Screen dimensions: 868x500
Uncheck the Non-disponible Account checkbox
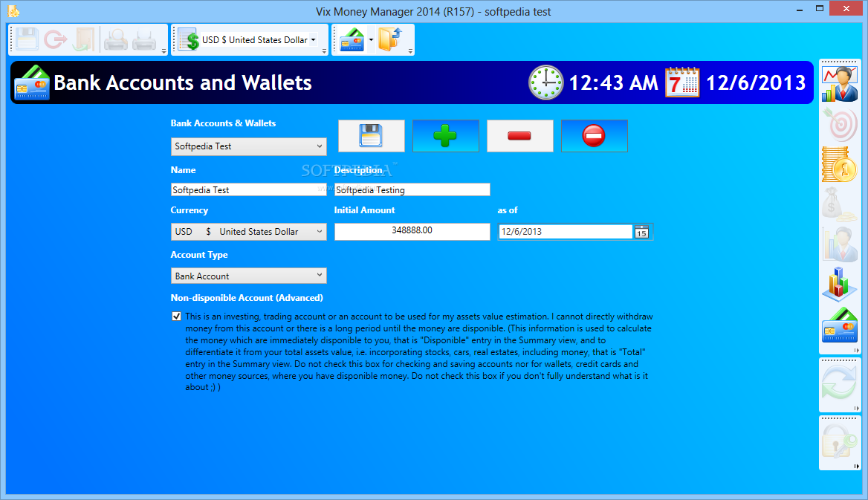pyautogui.click(x=176, y=316)
